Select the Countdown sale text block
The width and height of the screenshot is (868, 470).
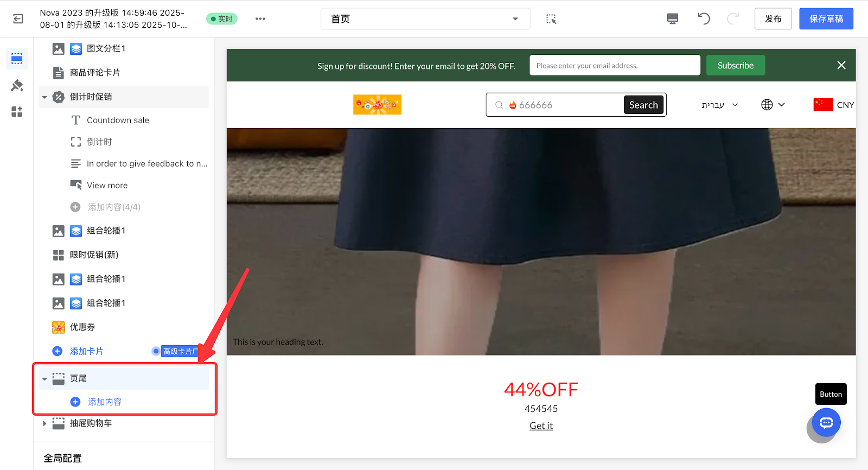(x=118, y=120)
